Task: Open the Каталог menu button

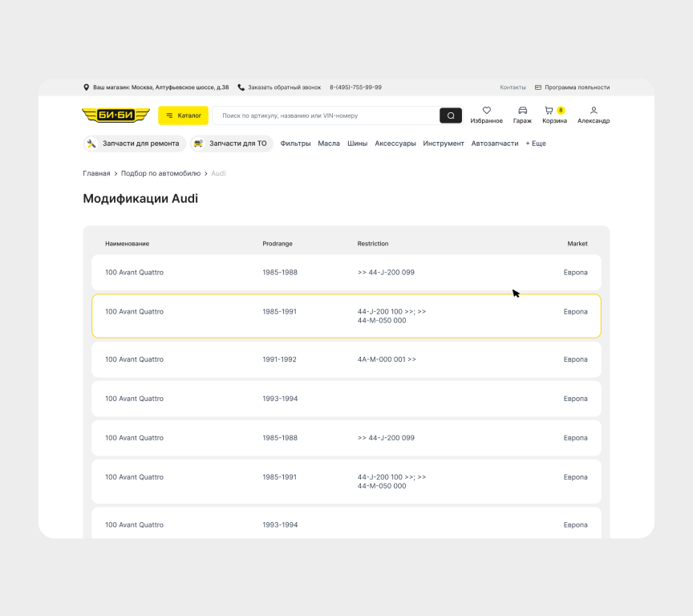Action: point(183,115)
